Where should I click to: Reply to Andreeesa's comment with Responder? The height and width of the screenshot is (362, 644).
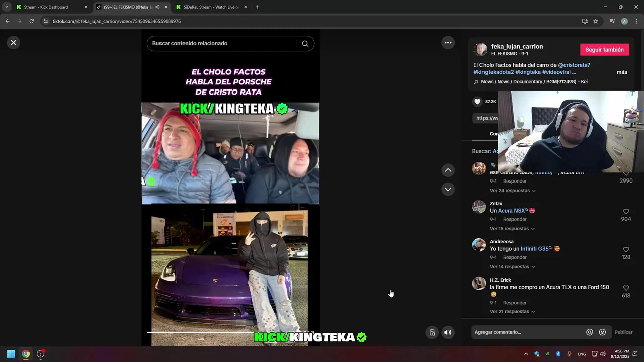[x=515, y=257]
